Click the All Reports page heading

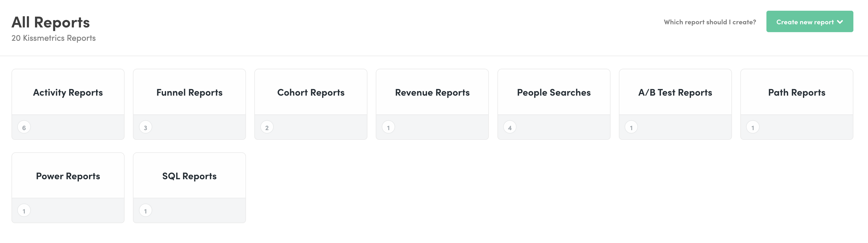tap(51, 22)
